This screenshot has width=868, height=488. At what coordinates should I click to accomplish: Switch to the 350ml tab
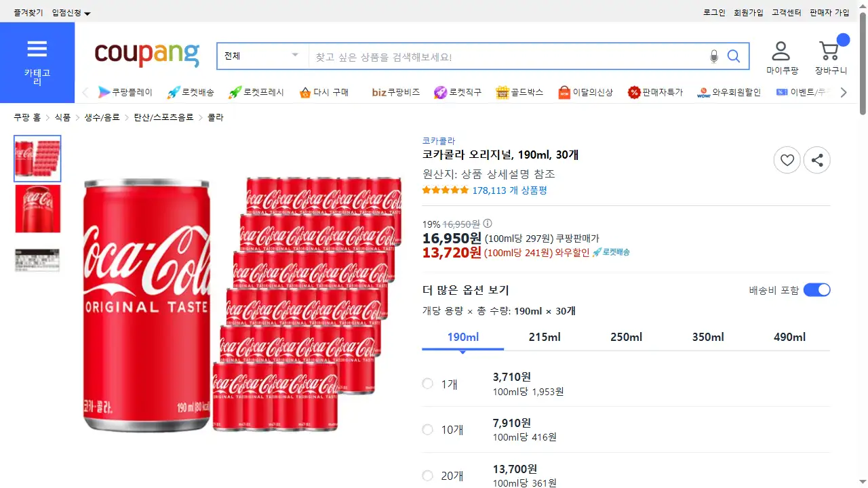tap(708, 338)
